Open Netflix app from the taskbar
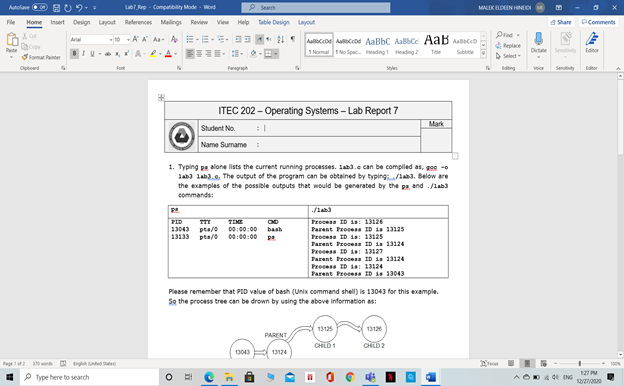The image size is (624, 386). 390,377
